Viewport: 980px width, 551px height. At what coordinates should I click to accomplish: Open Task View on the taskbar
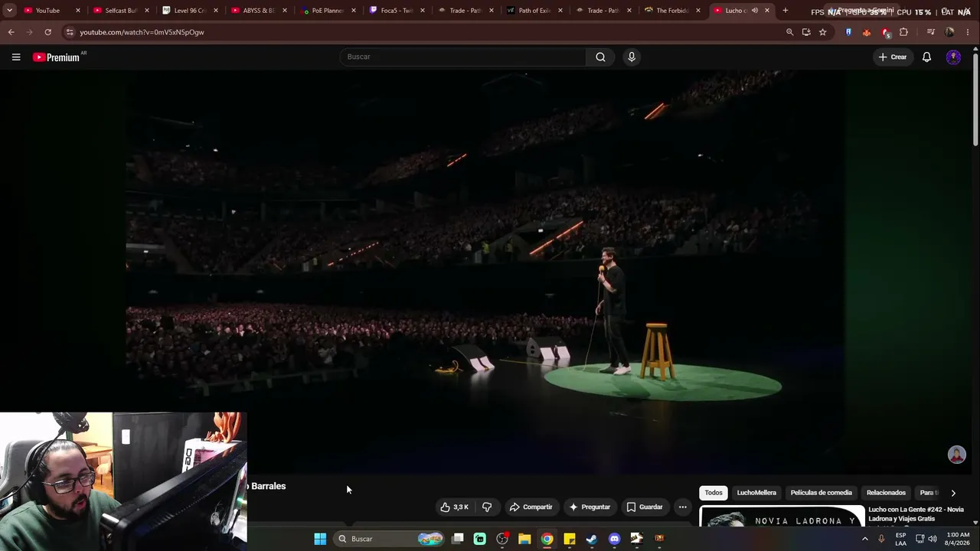[458, 539]
